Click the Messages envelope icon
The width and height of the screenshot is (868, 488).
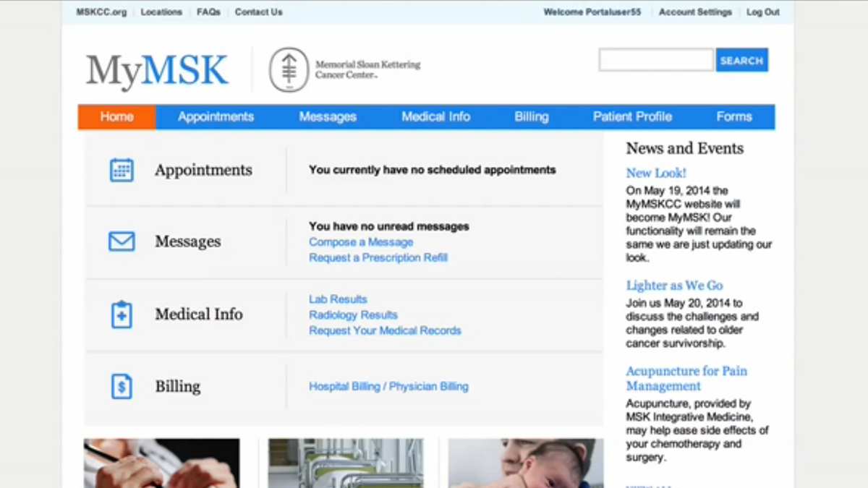122,241
